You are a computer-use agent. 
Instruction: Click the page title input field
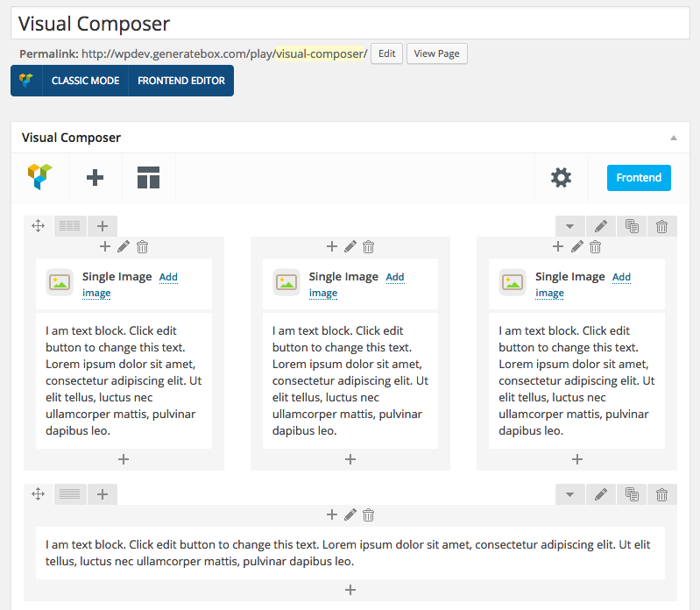click(350, 24)
